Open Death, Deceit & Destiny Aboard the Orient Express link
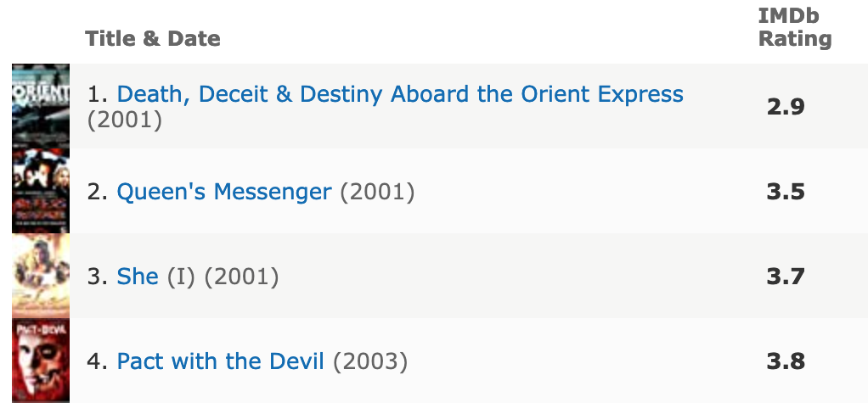This screenshot has width=868, height=414. (400, 94)
